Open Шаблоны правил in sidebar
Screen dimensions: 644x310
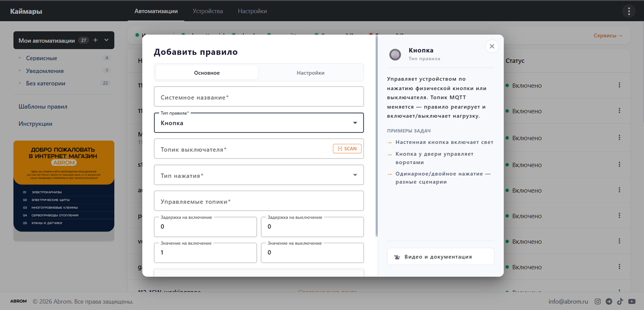pyautogui.click(x=43, y=106)
